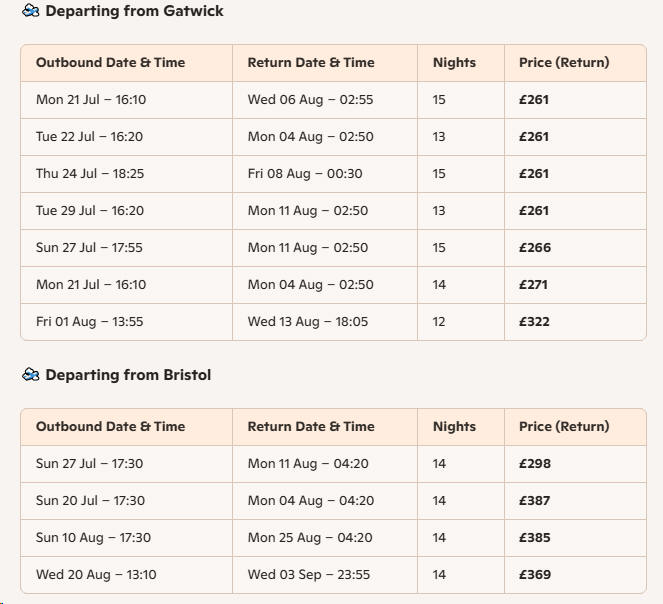Click the airplane icon beside Departing from Bristol
The height and width of the screenshot is (604, 663).
click(x=30, y=375)
